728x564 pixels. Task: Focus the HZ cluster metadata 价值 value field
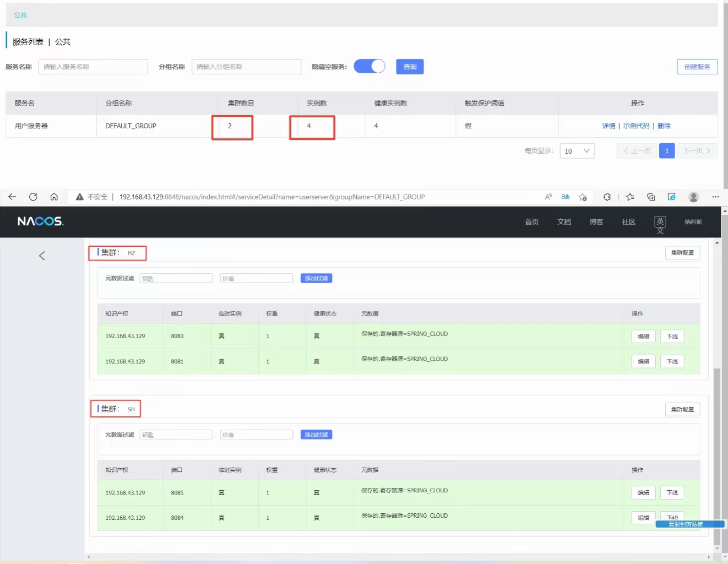(257, 278)
